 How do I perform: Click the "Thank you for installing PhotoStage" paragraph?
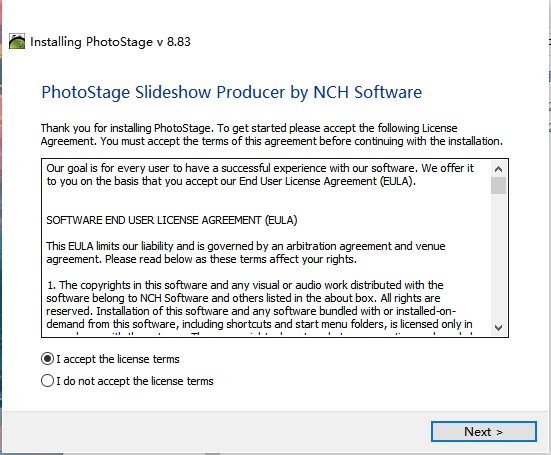(x=272, y=135)
